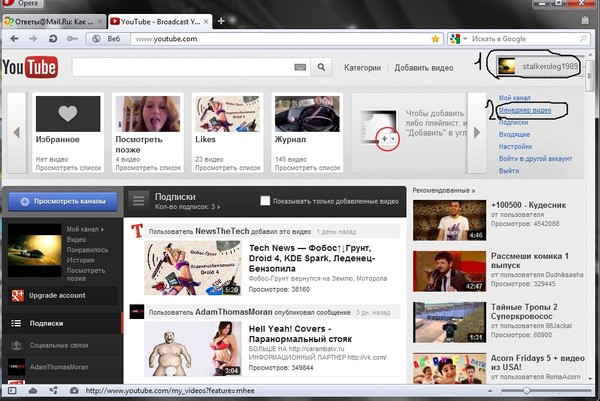Go back with the browser back arrow
This screenshot has height=401, width=600.
(x=14, y=39)
